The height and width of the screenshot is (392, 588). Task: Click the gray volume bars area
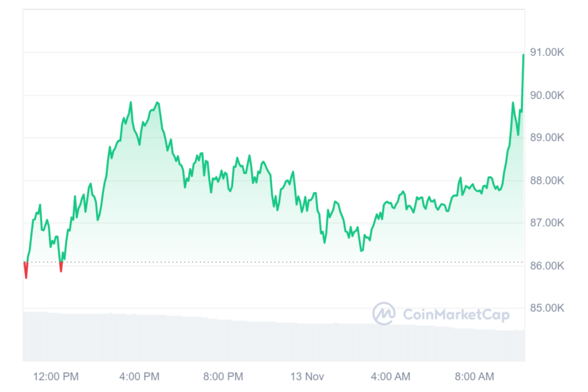click(274, 337)
